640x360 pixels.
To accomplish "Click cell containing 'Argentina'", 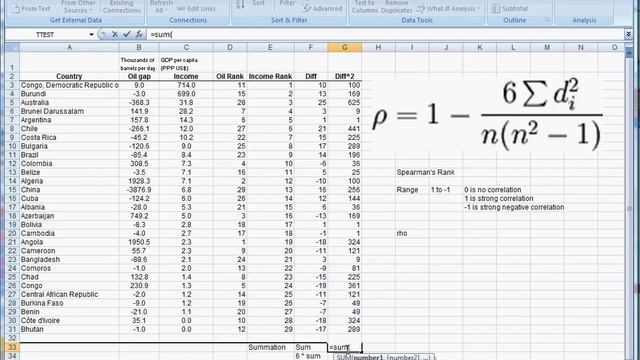I will tap(69, 120).
